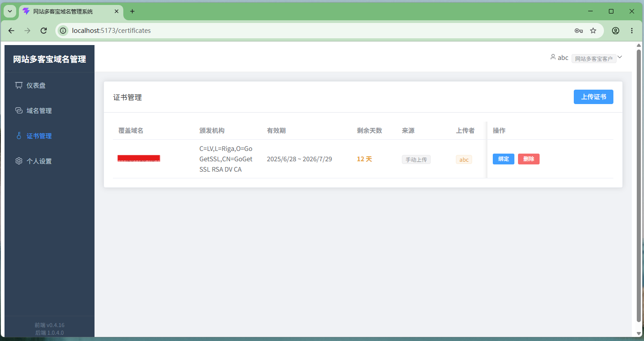Screen dimensions: 644x341
Task: Open the password manager key icon
Action: (579, 31)
